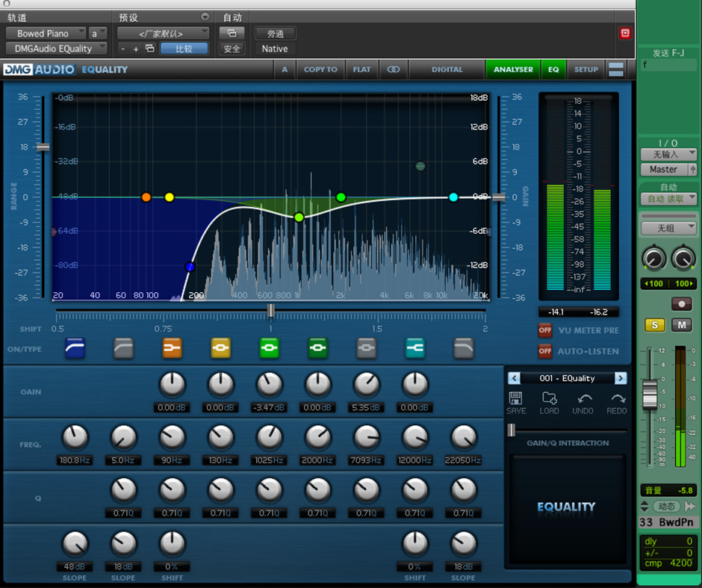
Task: Toggle the orange band type icon
Action: click(x=173, y=348)
